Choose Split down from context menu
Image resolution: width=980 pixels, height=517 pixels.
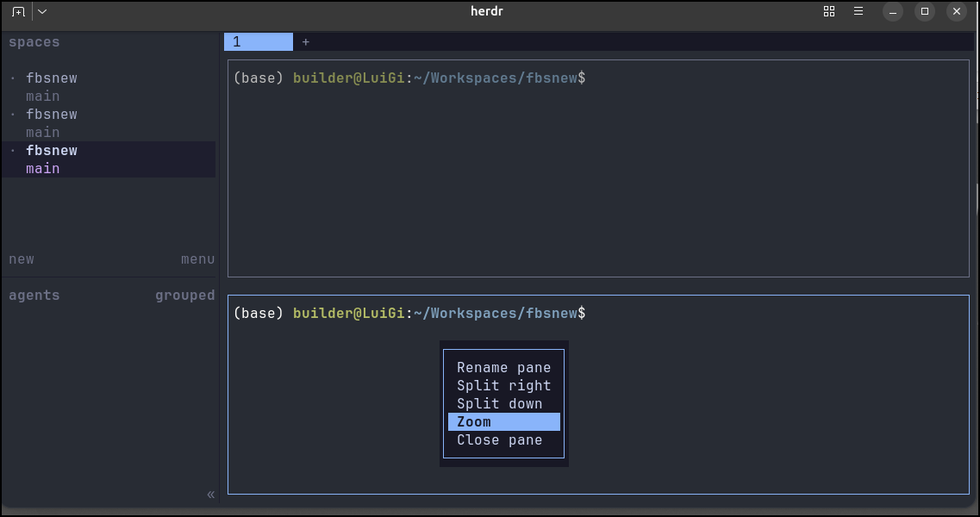[503, 404]
